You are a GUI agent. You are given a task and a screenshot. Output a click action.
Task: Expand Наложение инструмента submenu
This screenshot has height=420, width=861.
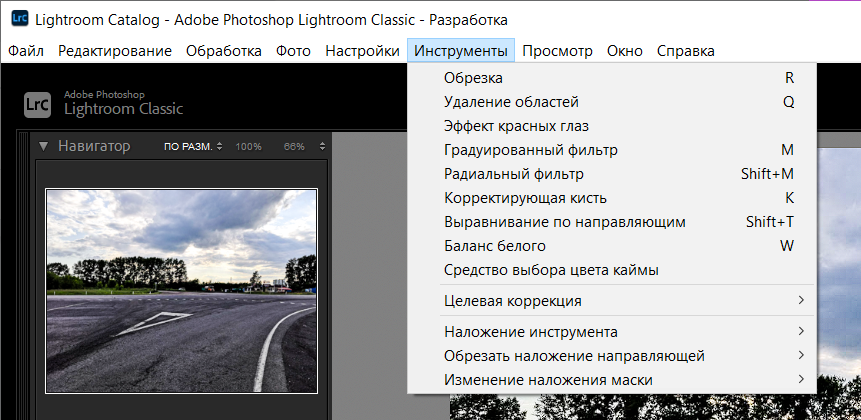click(530, 332)
